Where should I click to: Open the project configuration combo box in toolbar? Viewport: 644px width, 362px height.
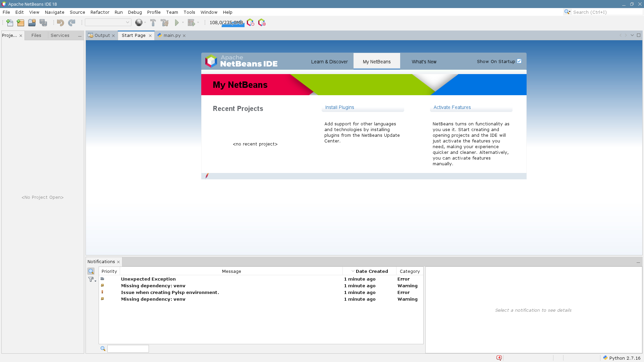coord(108,22)
